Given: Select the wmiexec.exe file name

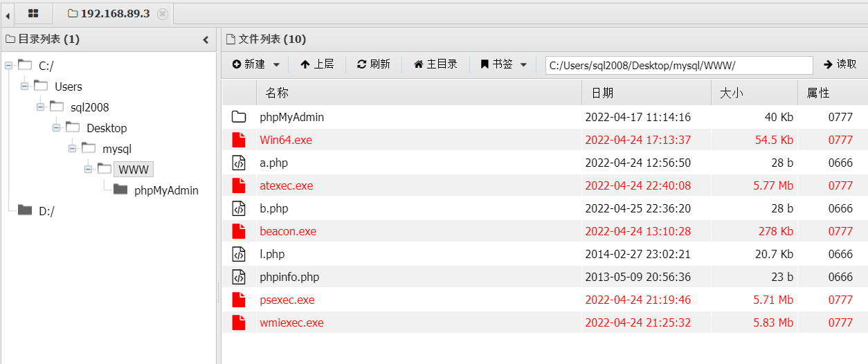Looking at the screenshot, I should [x=291, y=322].
